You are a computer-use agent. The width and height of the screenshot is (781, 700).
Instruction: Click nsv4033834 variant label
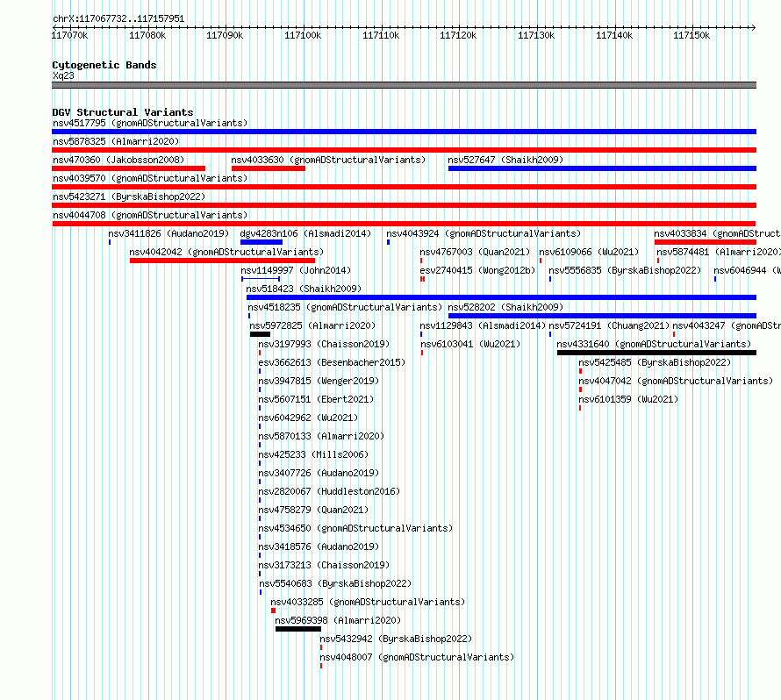(717, 233)
